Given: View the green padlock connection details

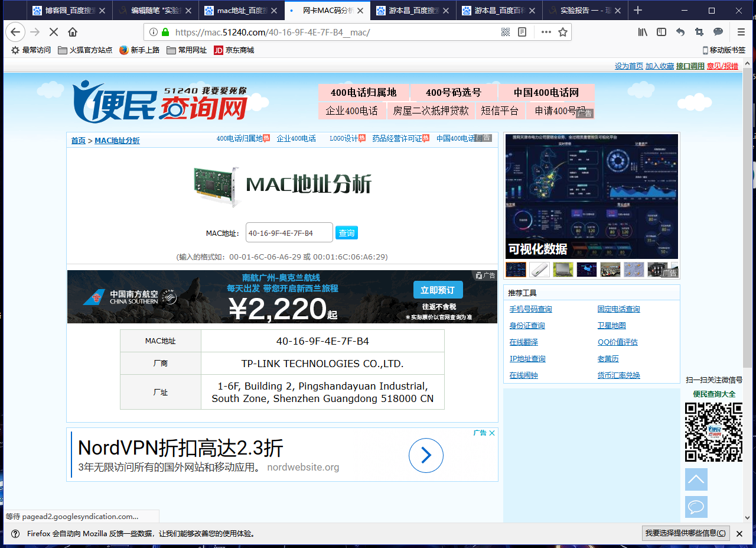Looking at the screenshot, I should (165, 32).
